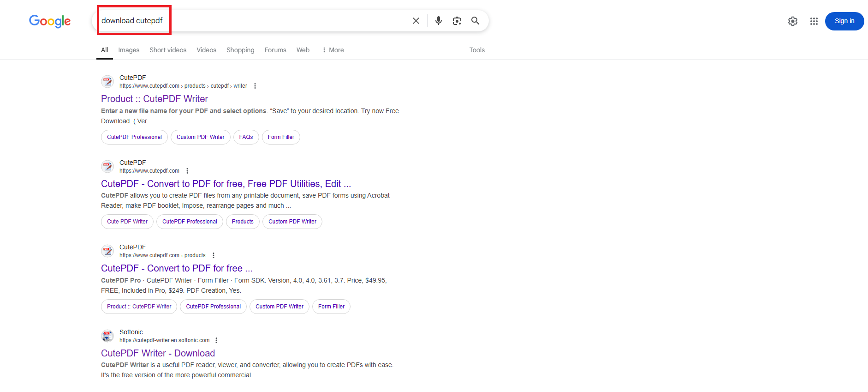Clear the search box with the X icon
868x392 pixels.
416,21
